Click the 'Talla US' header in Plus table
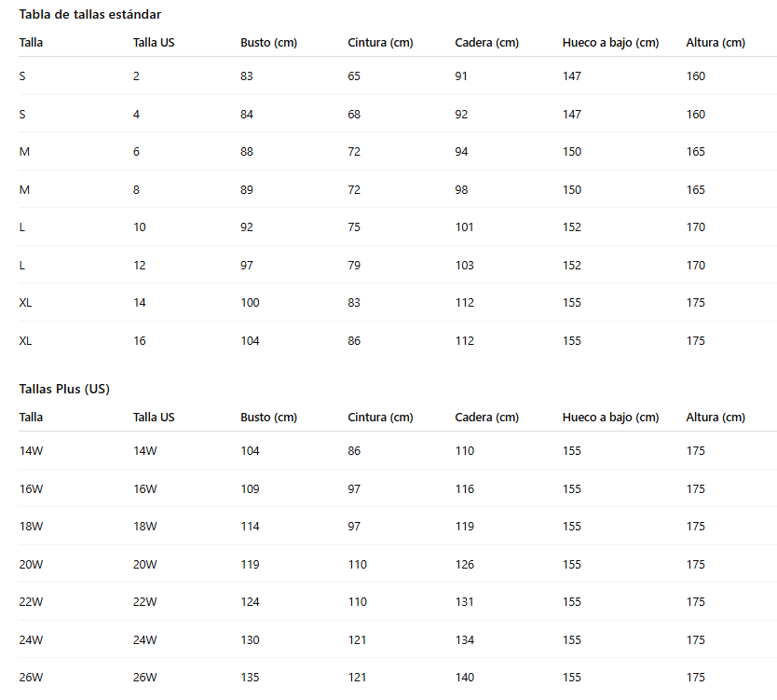 pyautogui.click(x=154, y=418)
